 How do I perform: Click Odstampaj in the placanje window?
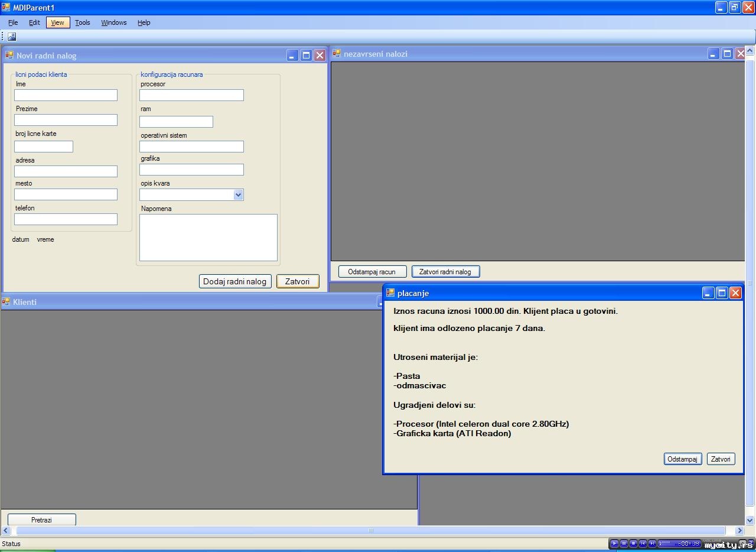click(x=683, y=459)
